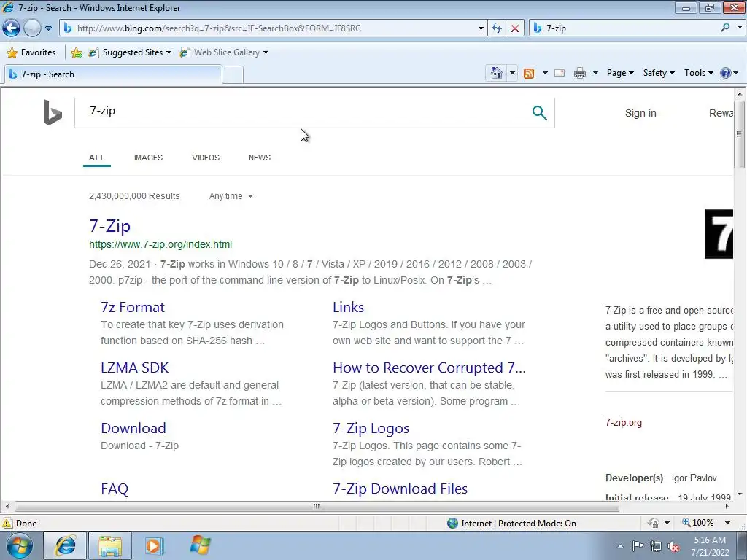Open a new blank tab
The width and height of the screenshot is (747, 560).
[233, 75]
